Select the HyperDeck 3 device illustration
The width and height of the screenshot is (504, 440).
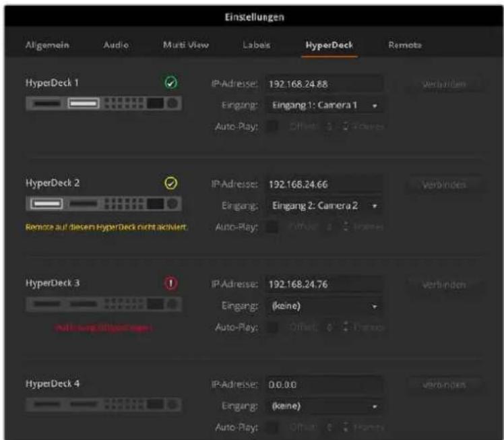tap(104, 304)
